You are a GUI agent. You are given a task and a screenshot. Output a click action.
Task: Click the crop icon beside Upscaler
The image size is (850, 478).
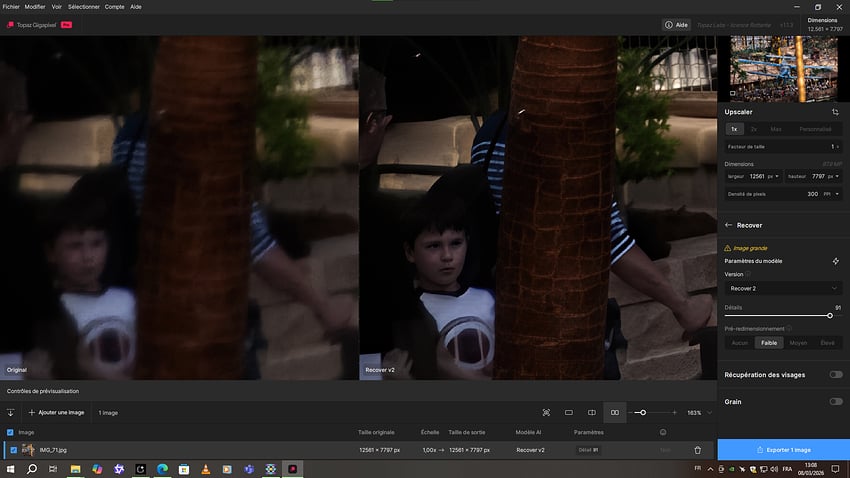point(835,112)
